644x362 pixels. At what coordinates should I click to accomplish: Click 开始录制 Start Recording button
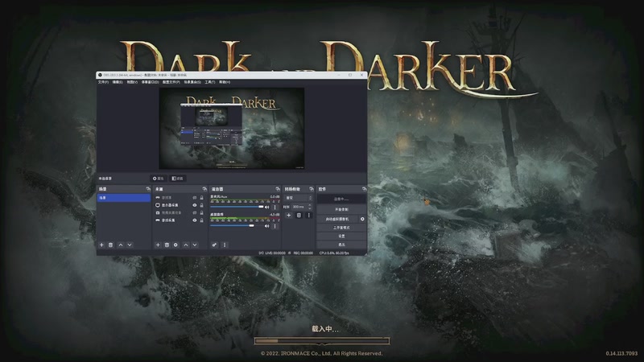(341, 209)
